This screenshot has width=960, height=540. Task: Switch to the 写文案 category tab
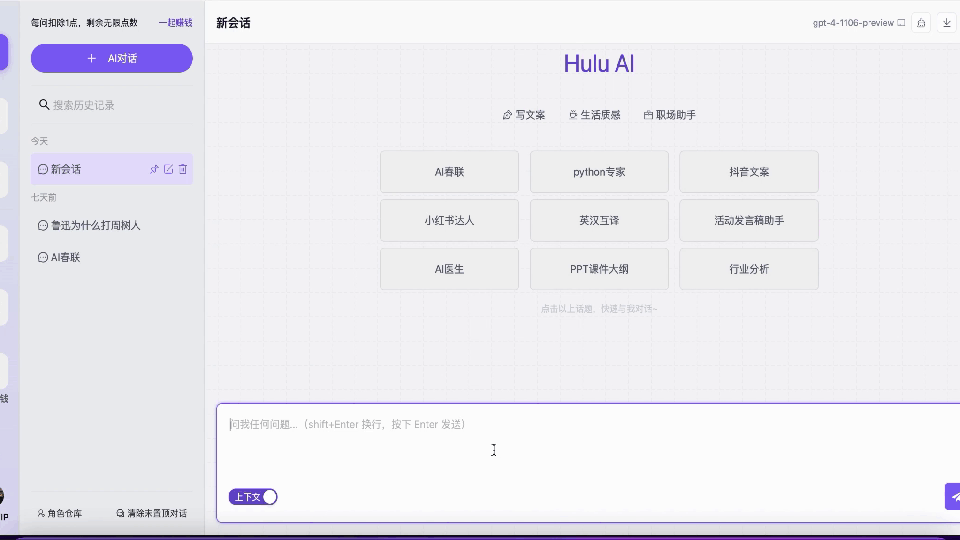click(523, 114)
